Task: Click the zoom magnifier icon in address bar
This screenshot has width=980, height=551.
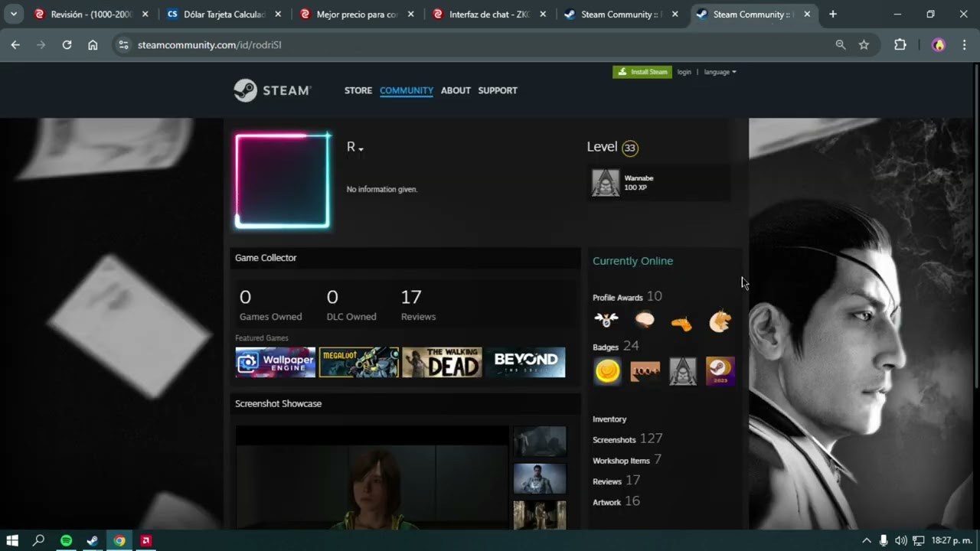Action: pos(841,45)
